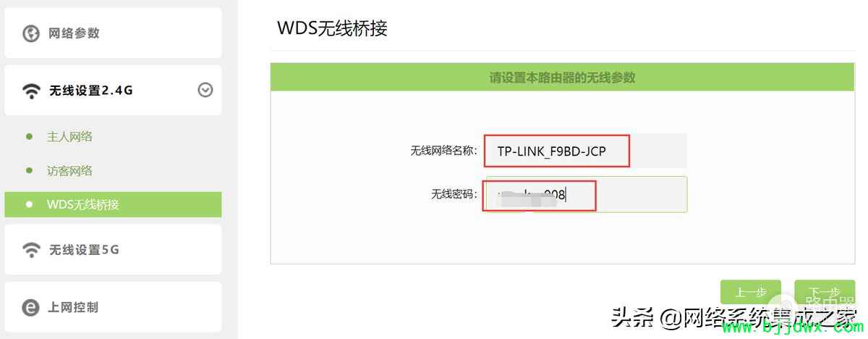Viewport: 868px width, 339px height.
Task: Click the green 请设置本路由器的无线参数 header bar
Action: tap(563, 77)
